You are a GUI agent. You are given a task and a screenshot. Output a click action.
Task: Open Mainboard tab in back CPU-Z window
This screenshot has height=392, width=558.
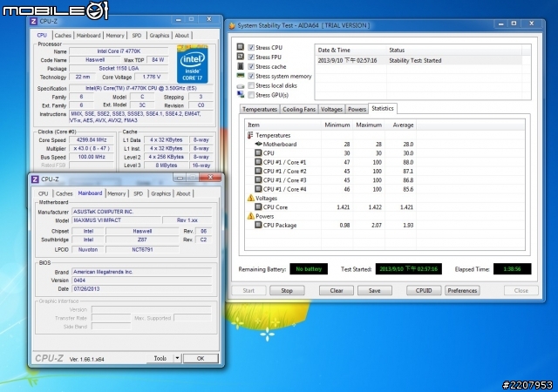89,35
